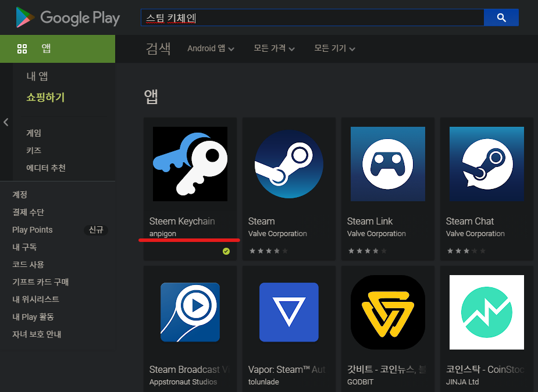Open 자녀 보호 안내 link
Viewport: 538px width, 392px height.
pyautogui.click(x=37, y=334)
